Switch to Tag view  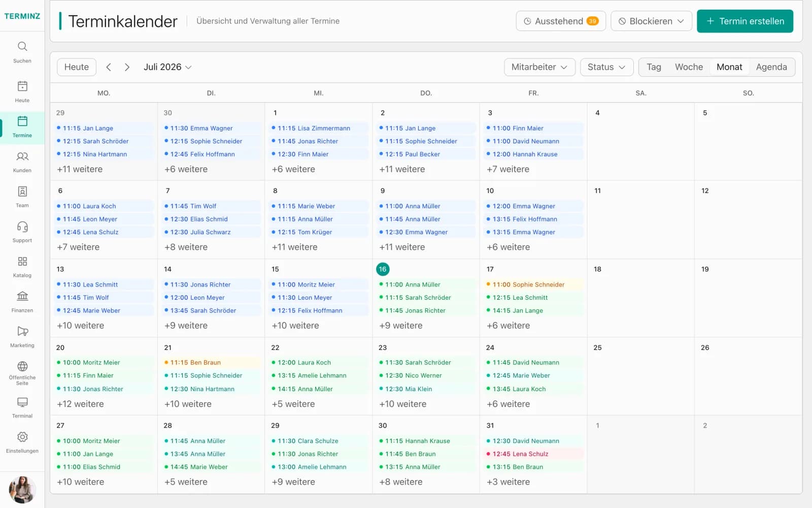[654, 67]
